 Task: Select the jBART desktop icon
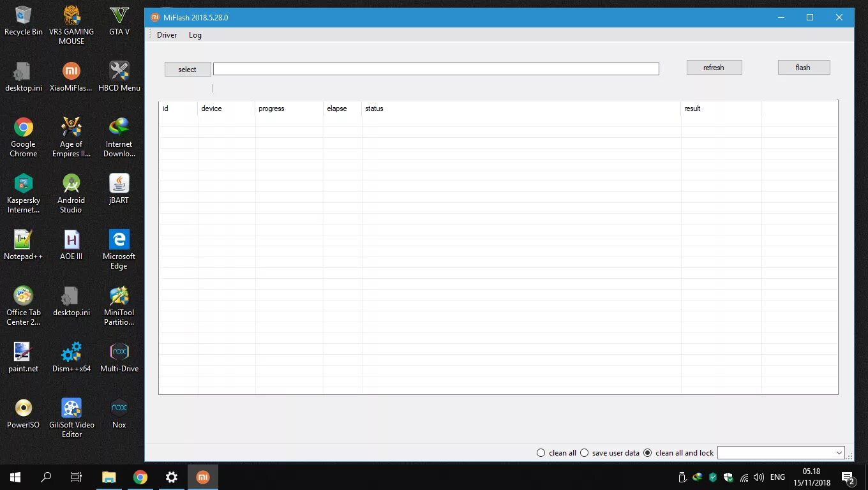pyautogui.click(x=119, y=189)
